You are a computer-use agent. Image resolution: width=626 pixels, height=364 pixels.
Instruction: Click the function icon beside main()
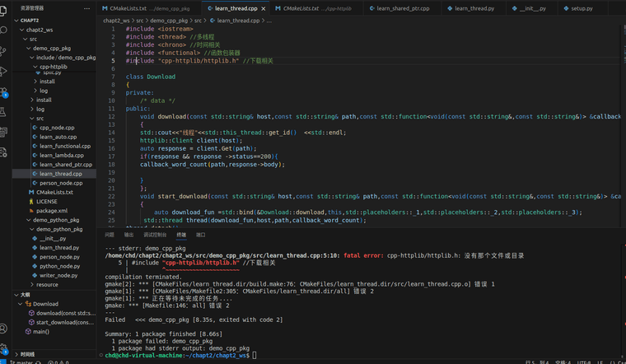pos(28,331)
